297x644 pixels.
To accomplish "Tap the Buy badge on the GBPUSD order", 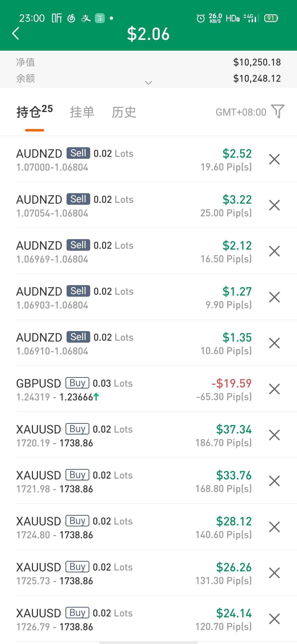I will 77,383.
